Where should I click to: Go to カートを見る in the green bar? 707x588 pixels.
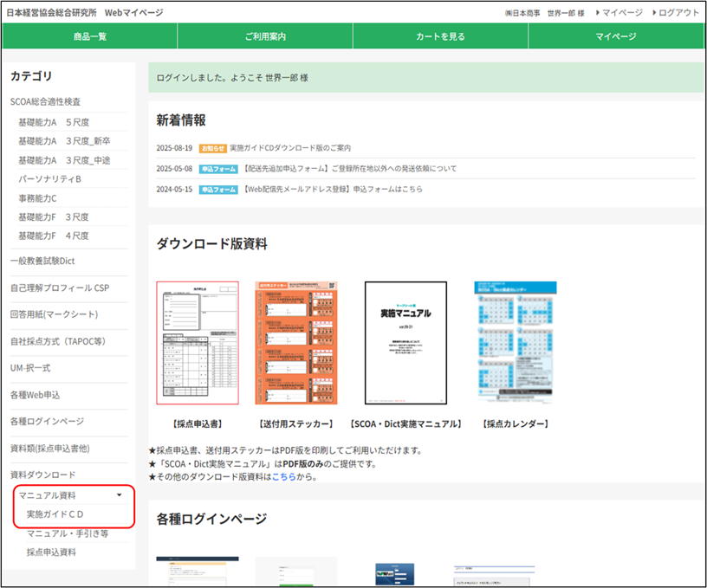coord(440,36)
